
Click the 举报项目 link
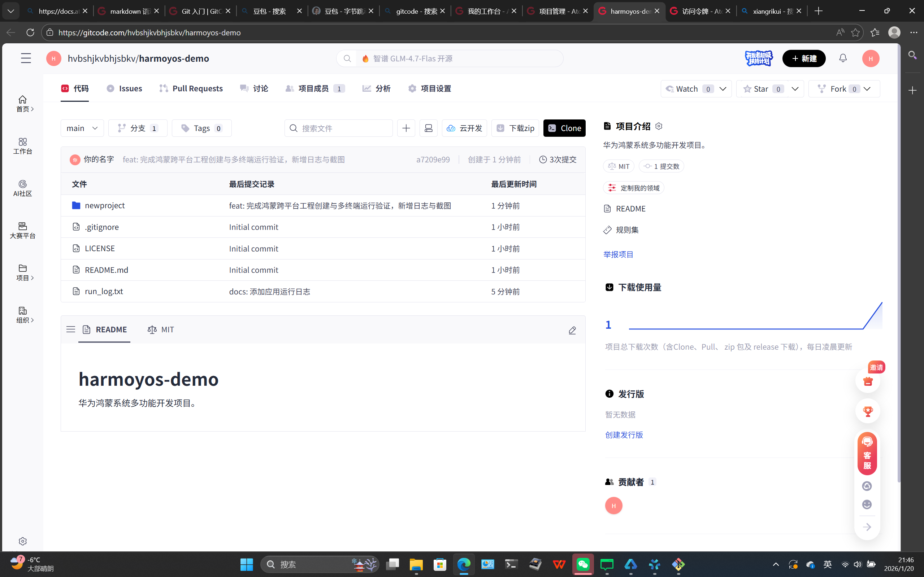[x=618, y=254]
